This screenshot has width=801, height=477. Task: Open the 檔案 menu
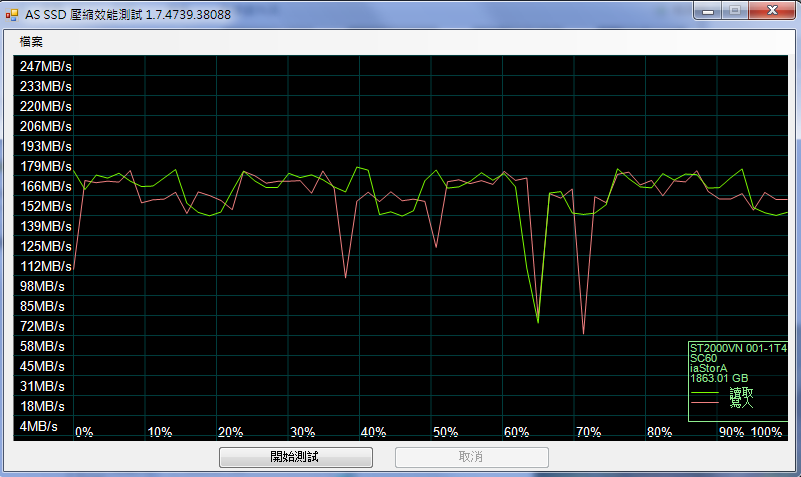click(x=31, y=41)
